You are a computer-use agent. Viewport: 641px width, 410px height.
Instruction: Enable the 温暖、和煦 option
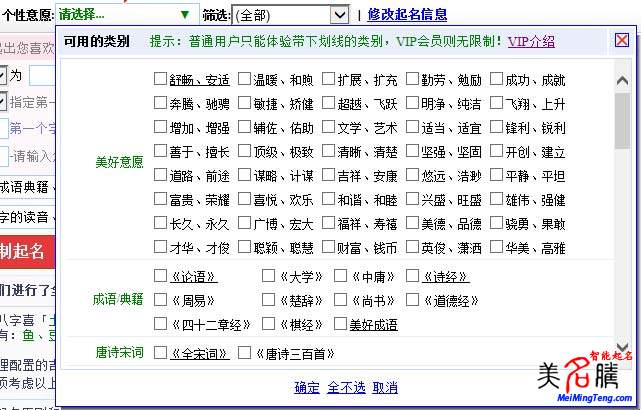245,79
